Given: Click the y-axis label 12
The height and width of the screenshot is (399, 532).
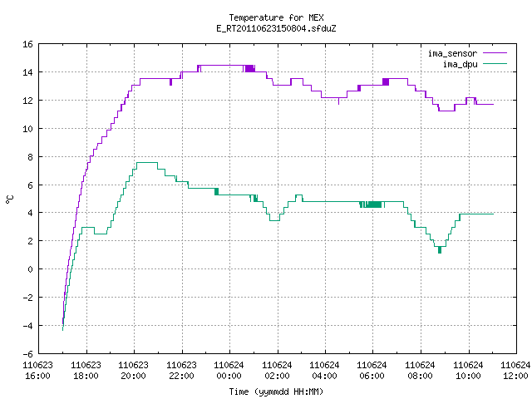Looking at the screenshot, I should point(27,101).
